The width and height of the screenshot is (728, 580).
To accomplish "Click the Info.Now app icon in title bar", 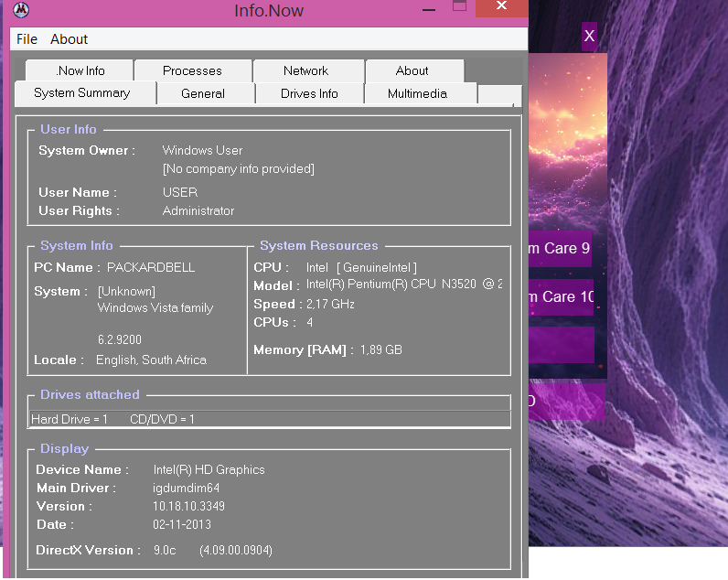I will click(x=21, y=10).
